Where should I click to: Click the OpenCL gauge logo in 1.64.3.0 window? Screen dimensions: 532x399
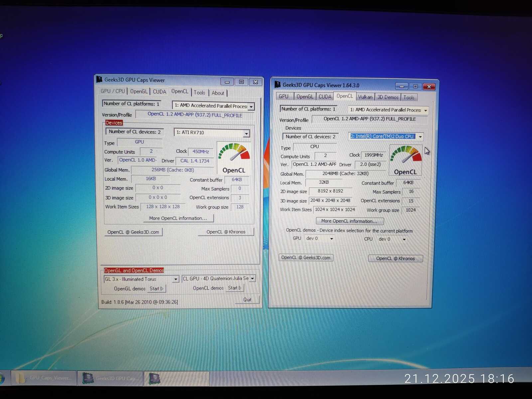click(x=405, y=160)
